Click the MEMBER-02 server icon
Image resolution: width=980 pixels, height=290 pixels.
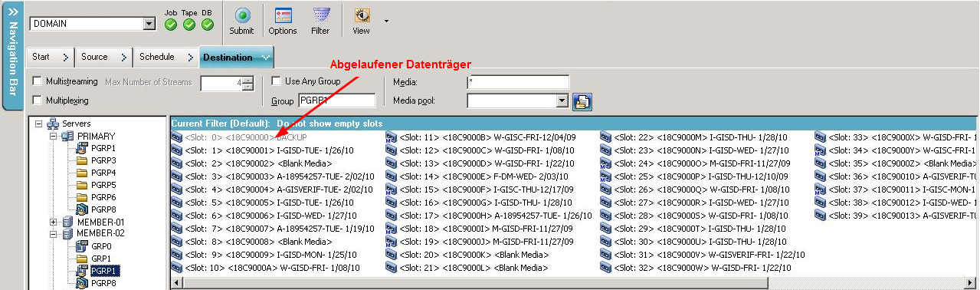[x=67, y=233]
